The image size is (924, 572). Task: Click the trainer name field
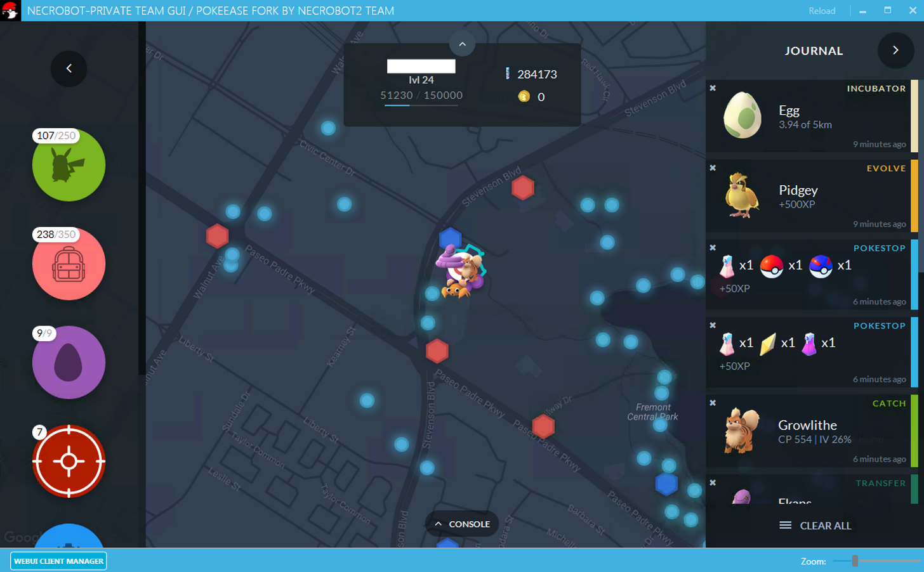(x=421, y=66)
